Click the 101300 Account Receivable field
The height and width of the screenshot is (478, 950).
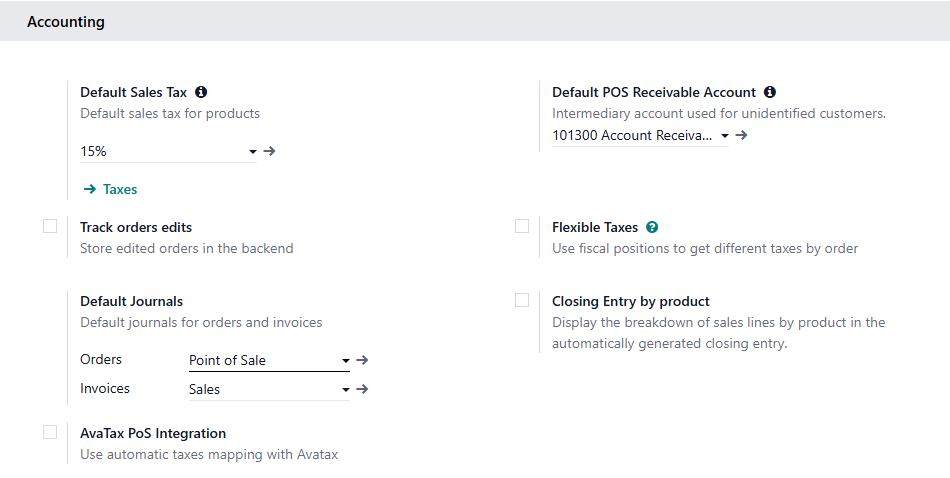632,135
